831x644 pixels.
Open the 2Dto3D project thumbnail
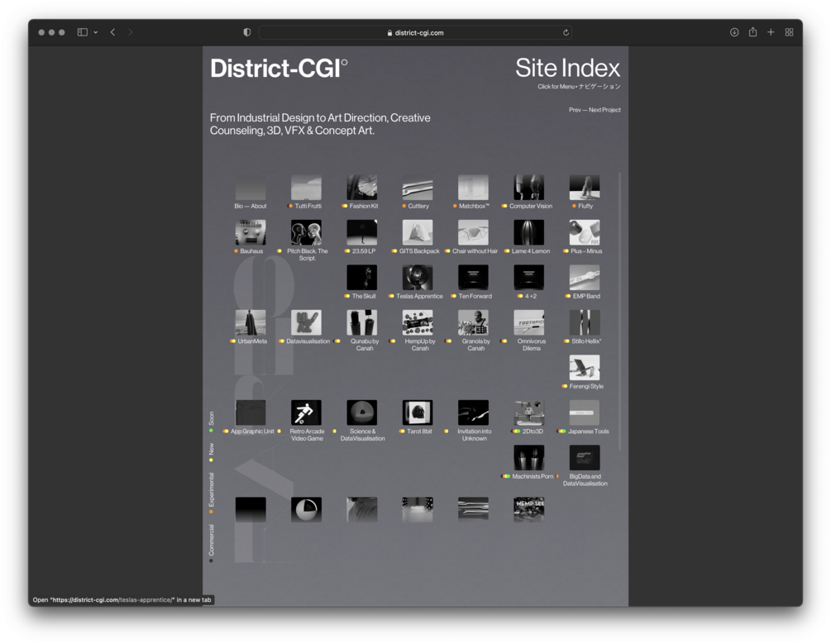[x=529, y=413]
